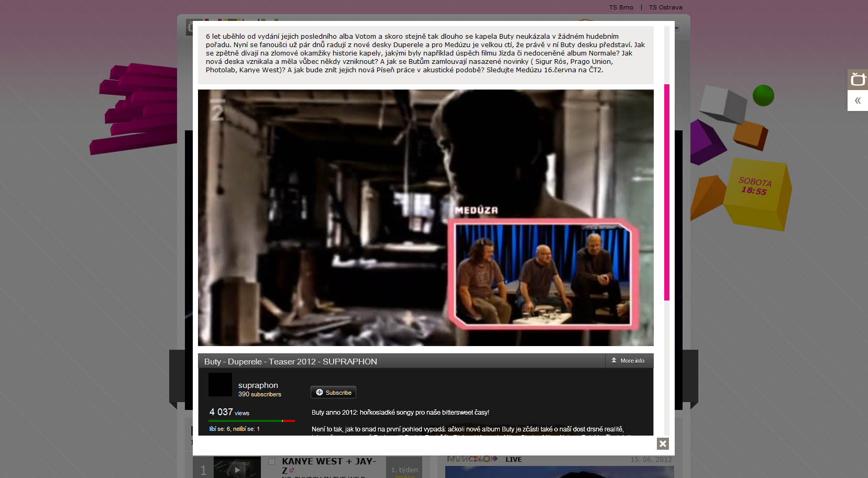Open the TS Ostrava link
Image resolution: width=868 pixels, height=478 pixels.
point(665,7)
